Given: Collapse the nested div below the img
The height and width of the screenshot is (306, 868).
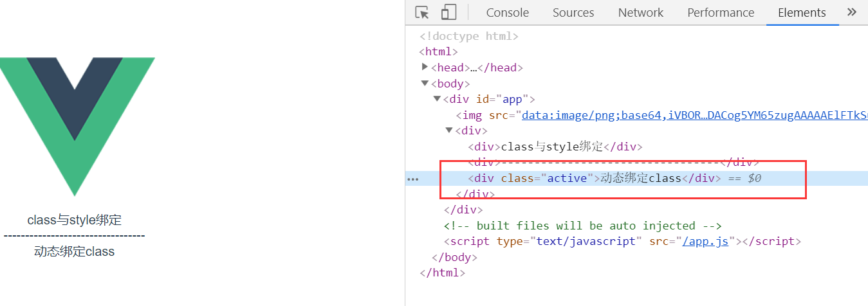Looking at the screenshot, I should (449, 130).
